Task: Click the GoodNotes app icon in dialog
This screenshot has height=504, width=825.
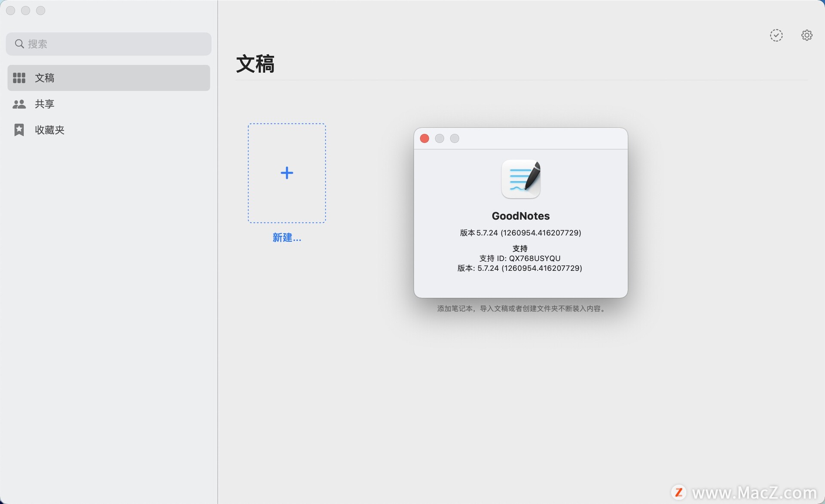Action: 521,179
